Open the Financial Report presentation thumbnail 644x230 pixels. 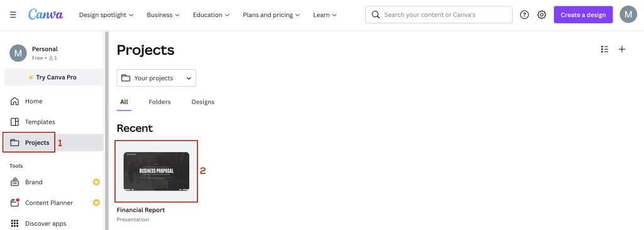pos(157,172)
